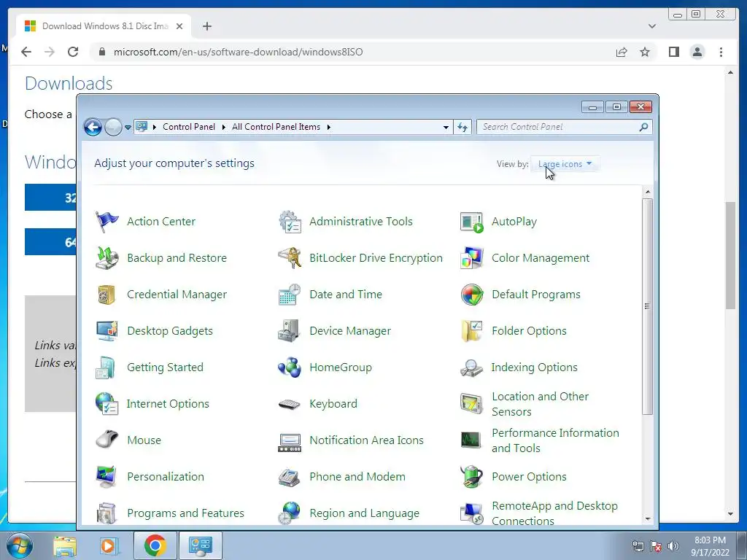Open Windows Media Player from taskbar
Screen dimensions: 747x560
(x=108, y=545)
